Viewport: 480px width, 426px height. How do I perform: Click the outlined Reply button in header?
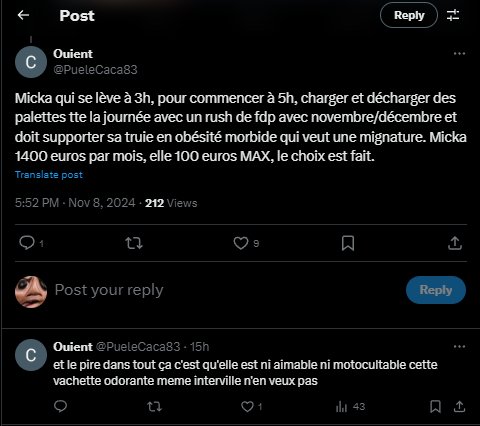tap(409, 15)
